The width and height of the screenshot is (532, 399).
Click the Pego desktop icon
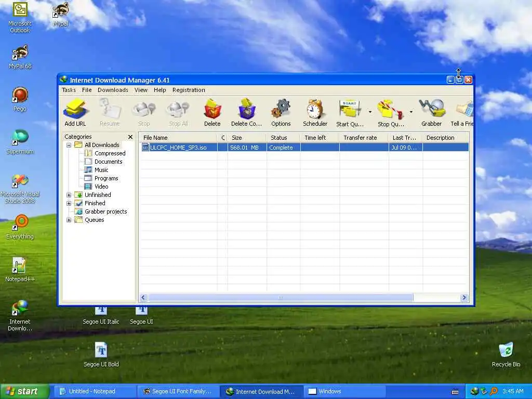pos(20,99)
